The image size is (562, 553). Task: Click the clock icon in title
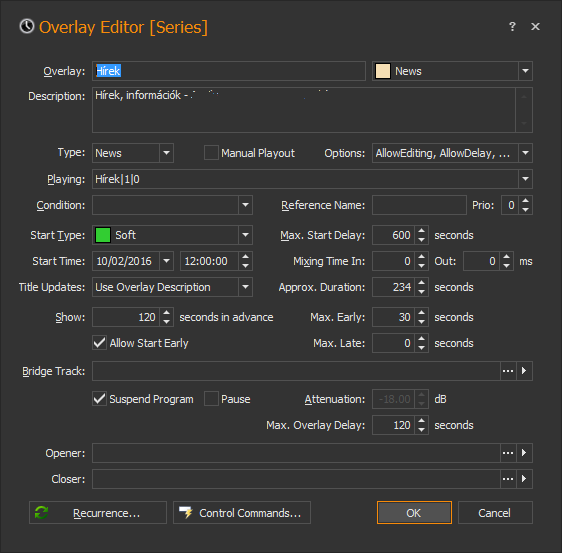(x=27, y=27)
